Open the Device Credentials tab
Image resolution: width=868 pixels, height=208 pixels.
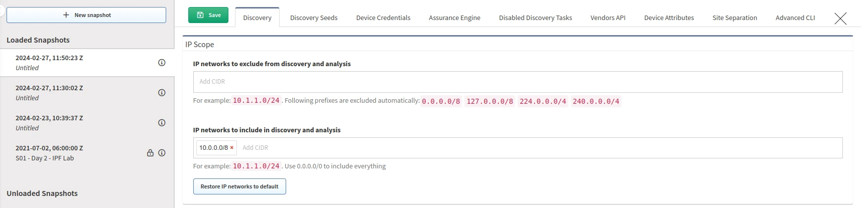point(383,18)
